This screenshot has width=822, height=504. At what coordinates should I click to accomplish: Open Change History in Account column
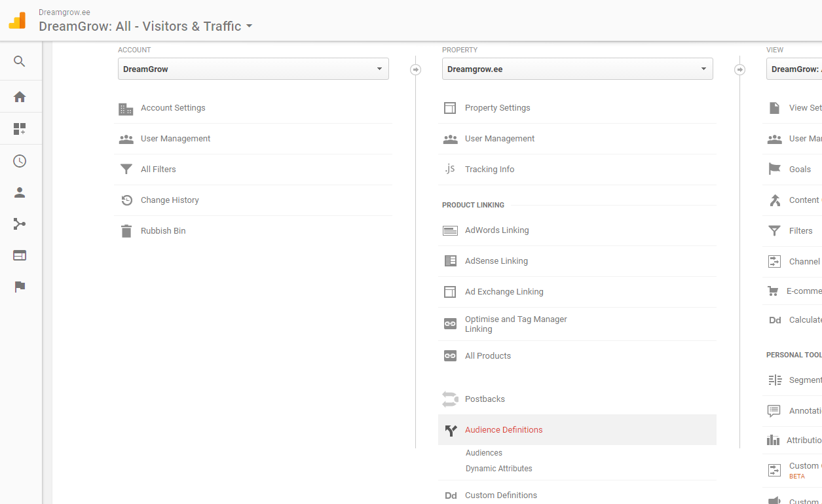(x=170, y=200)
